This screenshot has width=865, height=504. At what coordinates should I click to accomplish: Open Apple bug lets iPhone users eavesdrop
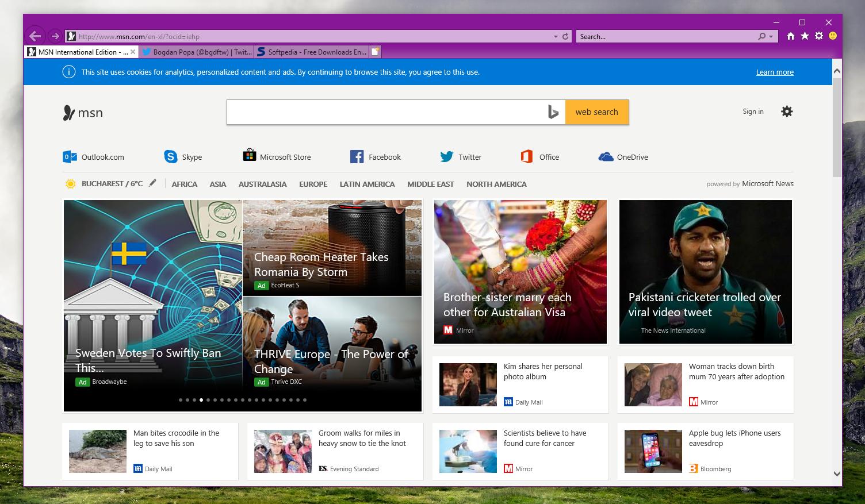click(706, 451)
